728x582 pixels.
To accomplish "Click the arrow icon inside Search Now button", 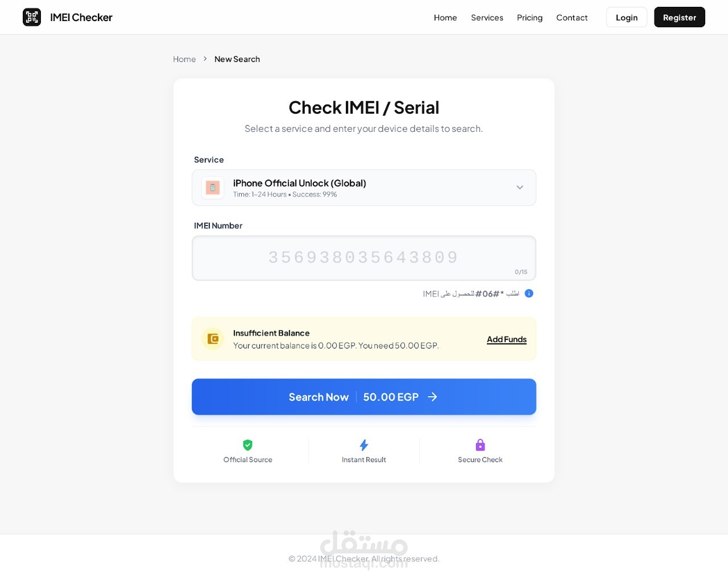I will (432, 397).
